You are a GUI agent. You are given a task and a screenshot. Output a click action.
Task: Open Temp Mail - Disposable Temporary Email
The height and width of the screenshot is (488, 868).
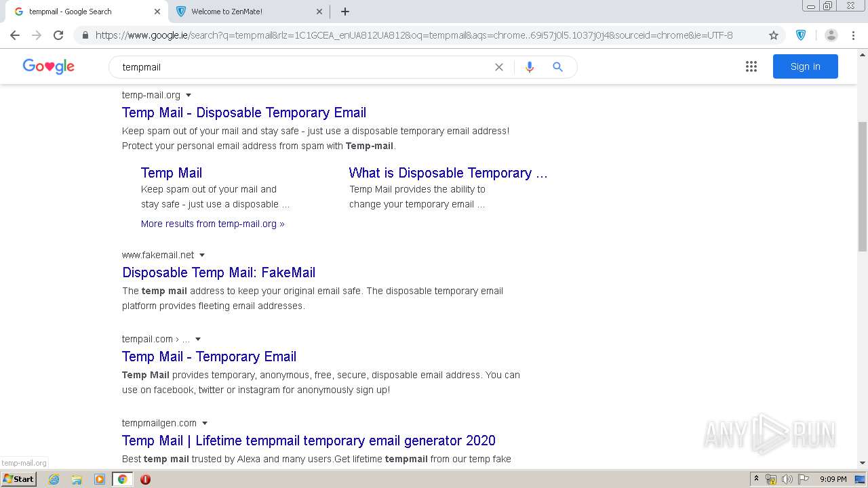244,113
